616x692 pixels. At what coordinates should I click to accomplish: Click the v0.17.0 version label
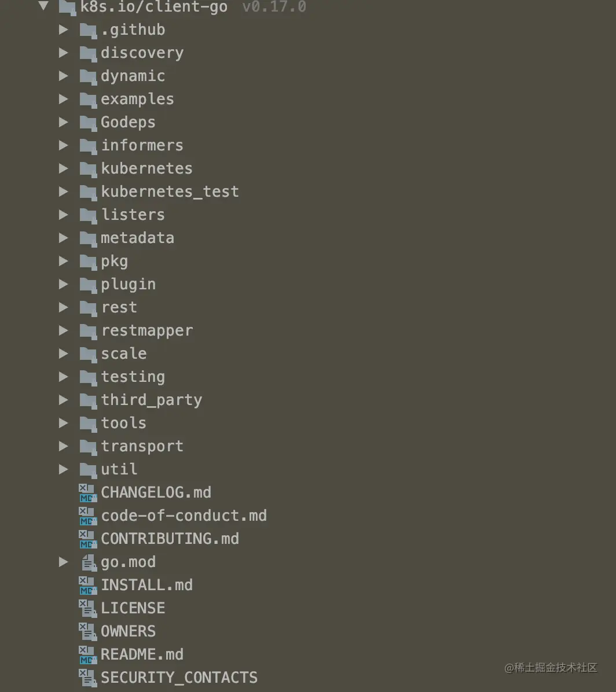pyautogui.click(x=273, y=8)
